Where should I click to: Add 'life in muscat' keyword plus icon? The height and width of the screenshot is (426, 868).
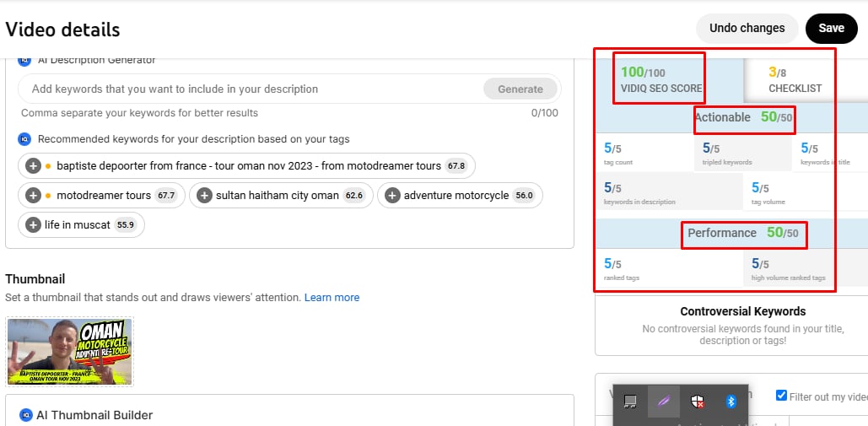pos(34,225)
